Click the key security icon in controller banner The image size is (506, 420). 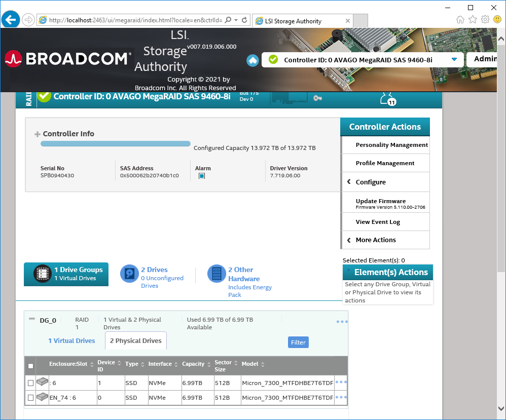(317, 98)
